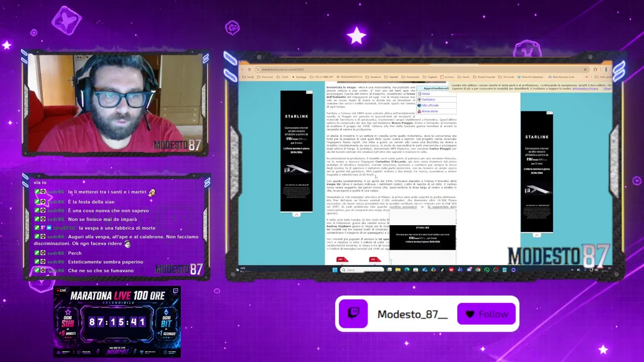Open the browser profile avatar icon

(x=606, y=69)
